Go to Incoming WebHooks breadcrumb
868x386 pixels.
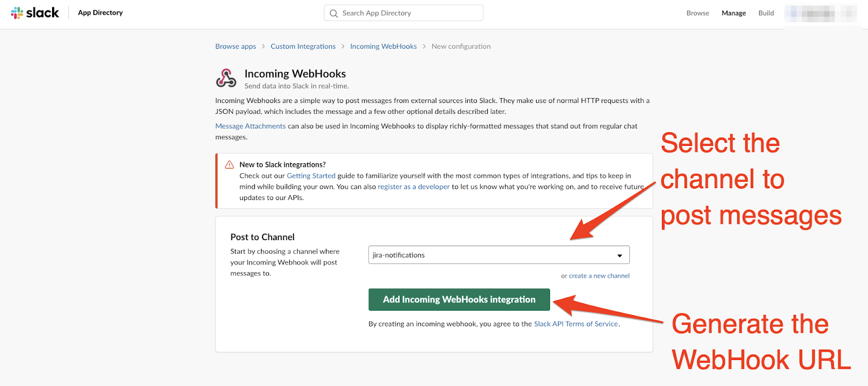[x=384, y=47]
